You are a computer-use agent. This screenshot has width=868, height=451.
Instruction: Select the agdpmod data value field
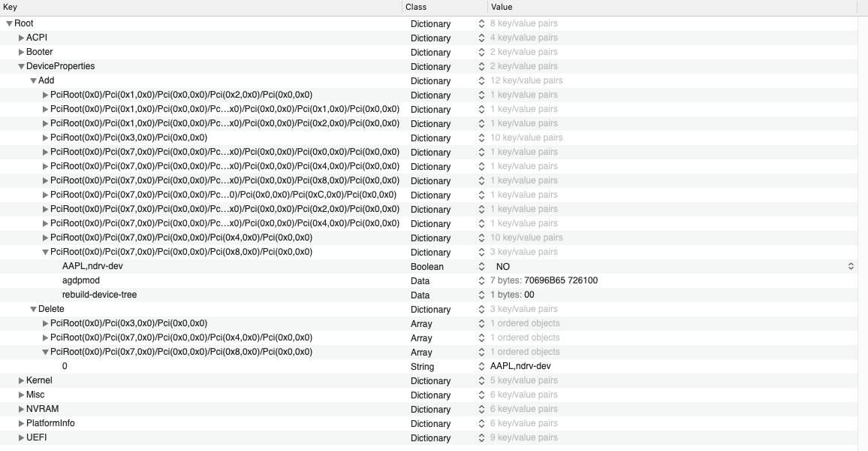(561, 280)
